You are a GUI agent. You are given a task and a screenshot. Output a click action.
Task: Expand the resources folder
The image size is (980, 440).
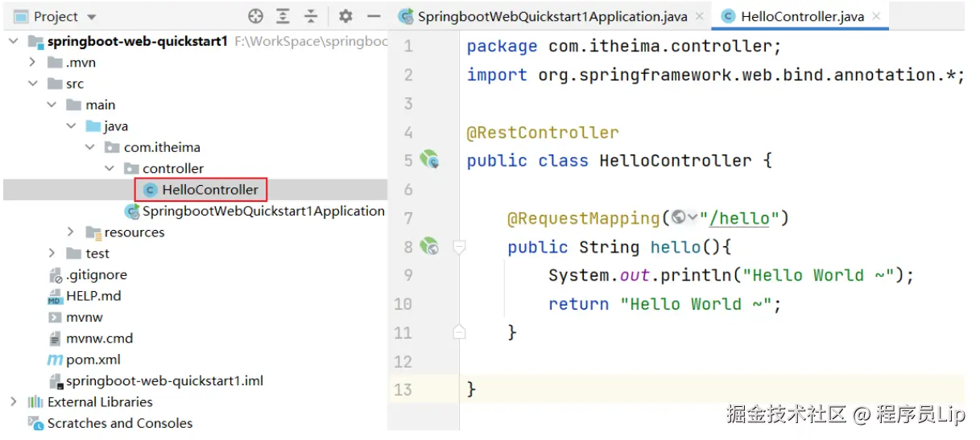[72, 232]
